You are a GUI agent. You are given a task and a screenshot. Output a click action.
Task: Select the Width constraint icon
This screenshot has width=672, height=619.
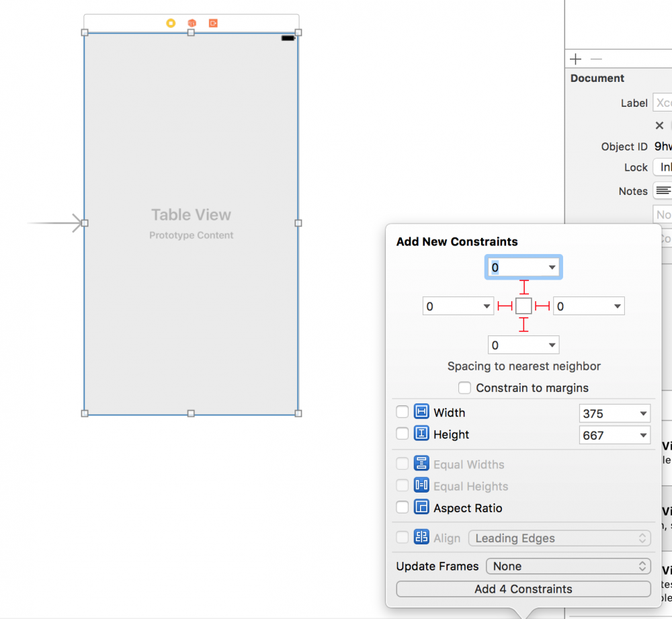[423, 412]
